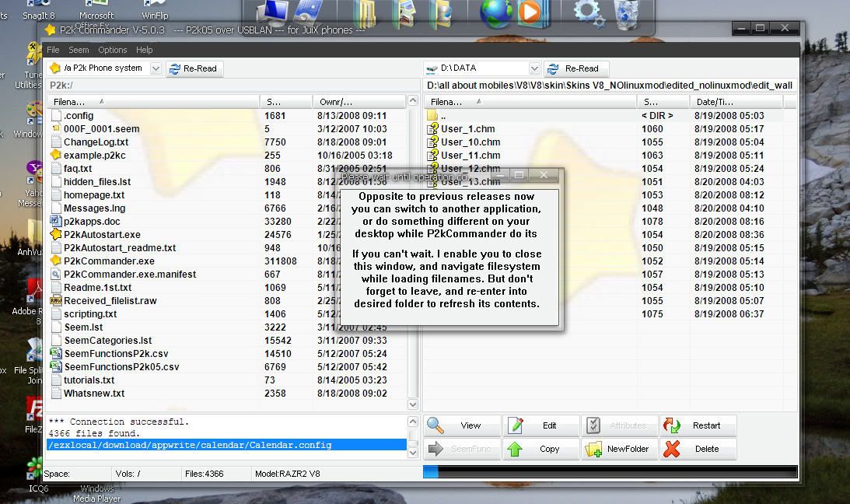
Task: Open the Help menu
Action: click(144, 50)
